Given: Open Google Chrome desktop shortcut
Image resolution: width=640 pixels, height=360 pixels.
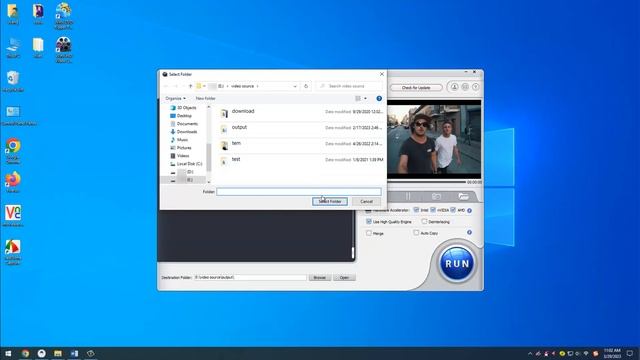Looking at the screenshot, I should (x=13, y=151).
